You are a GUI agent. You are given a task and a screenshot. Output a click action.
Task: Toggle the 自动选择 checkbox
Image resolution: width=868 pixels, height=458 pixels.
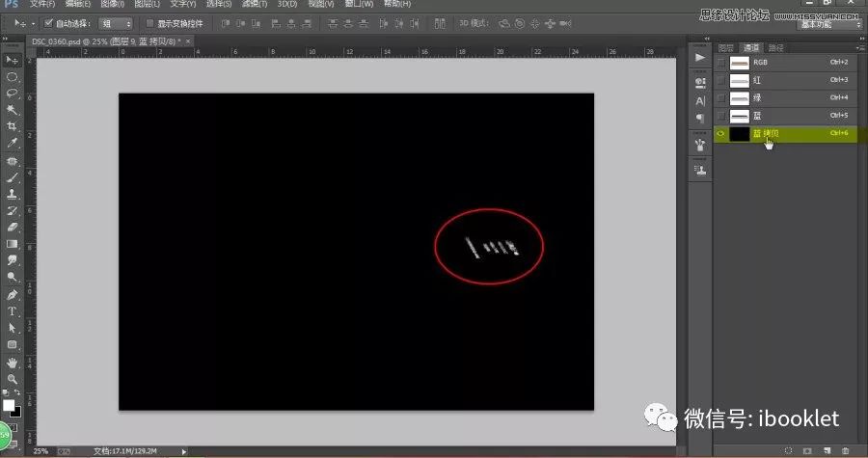(49, 22)
